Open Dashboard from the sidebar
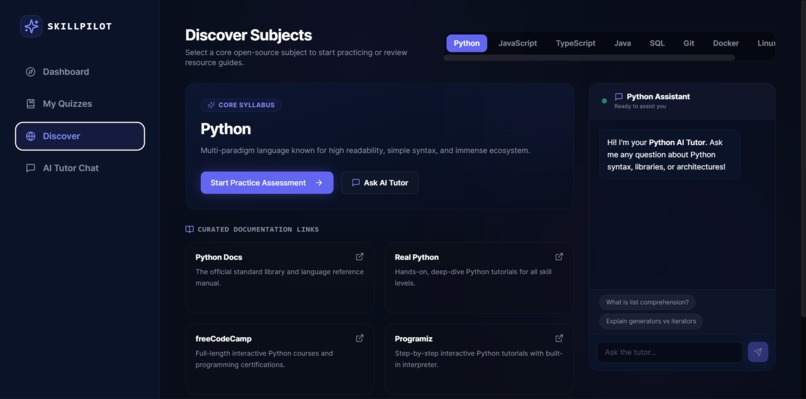This screenshot has height=399, width=806. [x=80, y=72]
